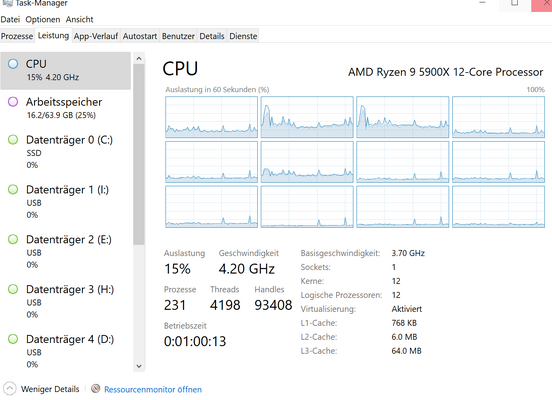Open the Ansicht menu
The height and width of the screenshot is (400, 552).
coord(79,19)
